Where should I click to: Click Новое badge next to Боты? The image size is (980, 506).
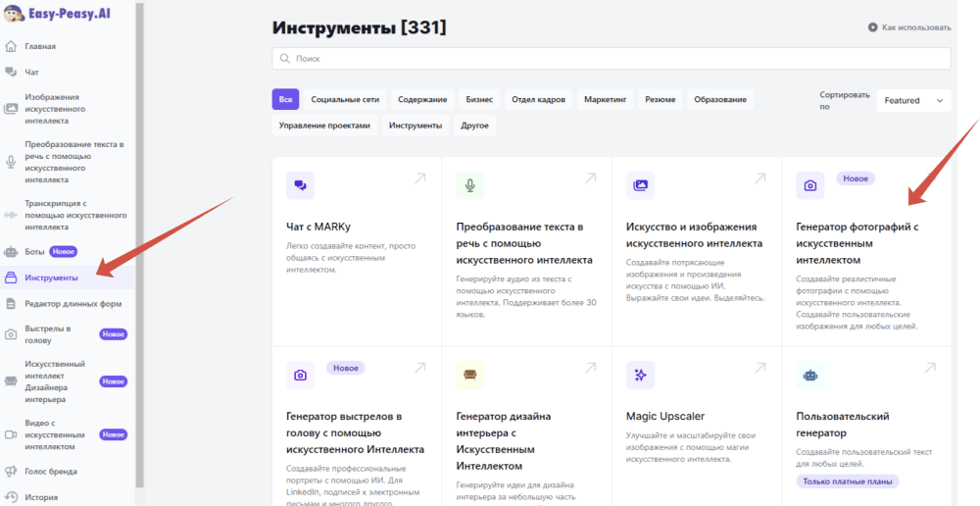63,252
